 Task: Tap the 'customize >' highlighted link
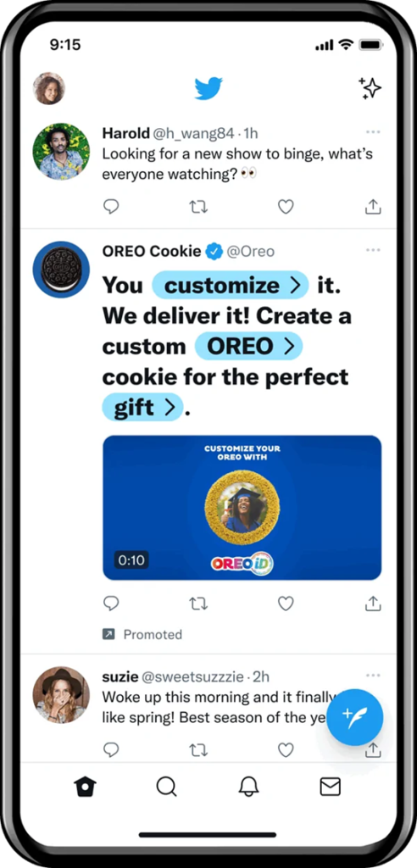coord(231,285)
